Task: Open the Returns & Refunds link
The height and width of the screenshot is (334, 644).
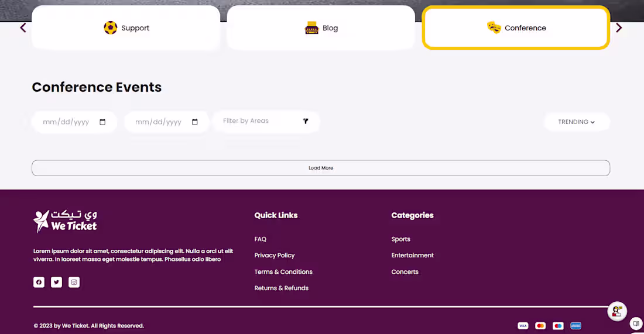Action: pyautogui.click(x=282, y=288)
